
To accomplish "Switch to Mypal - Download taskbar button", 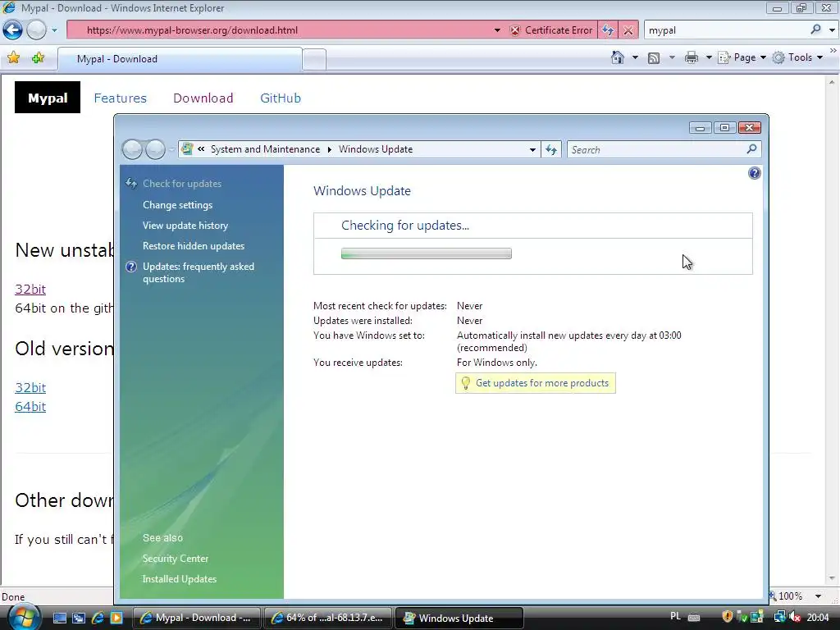I will click(196, 619).
